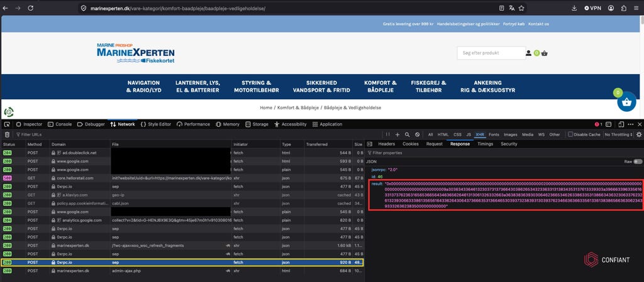
Task: Switch to the Accessibility devtools tab
Action: [x=291, y=124]
